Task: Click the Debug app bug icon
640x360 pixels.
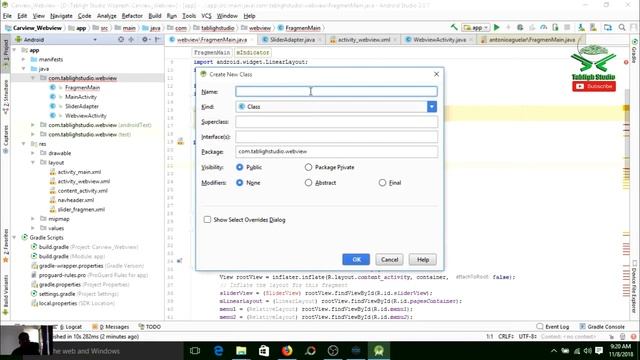Action: pos(520,27)
